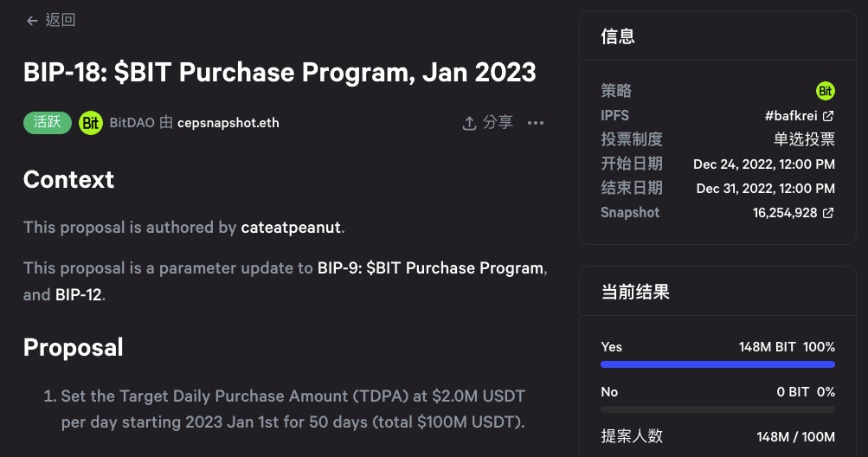This screenshot has width=868, height=457.
Task: Click the No result progress bar
Action: point(717,409)
